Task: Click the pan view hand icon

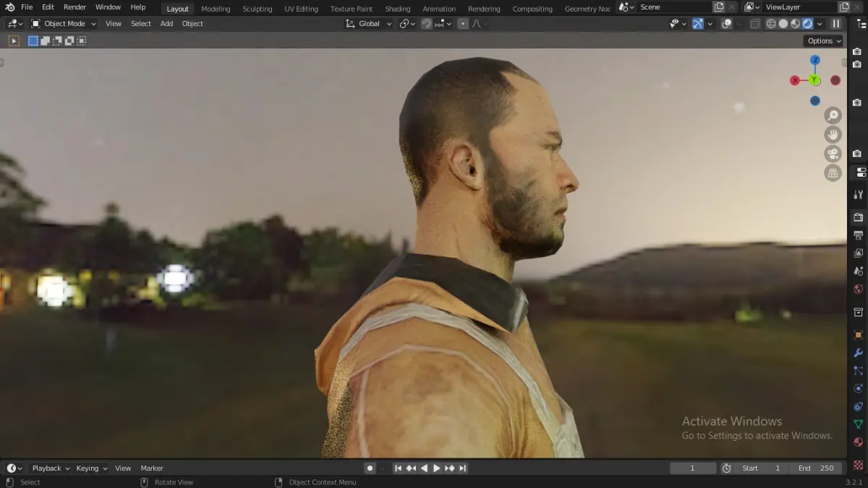Action: [833, 134]
